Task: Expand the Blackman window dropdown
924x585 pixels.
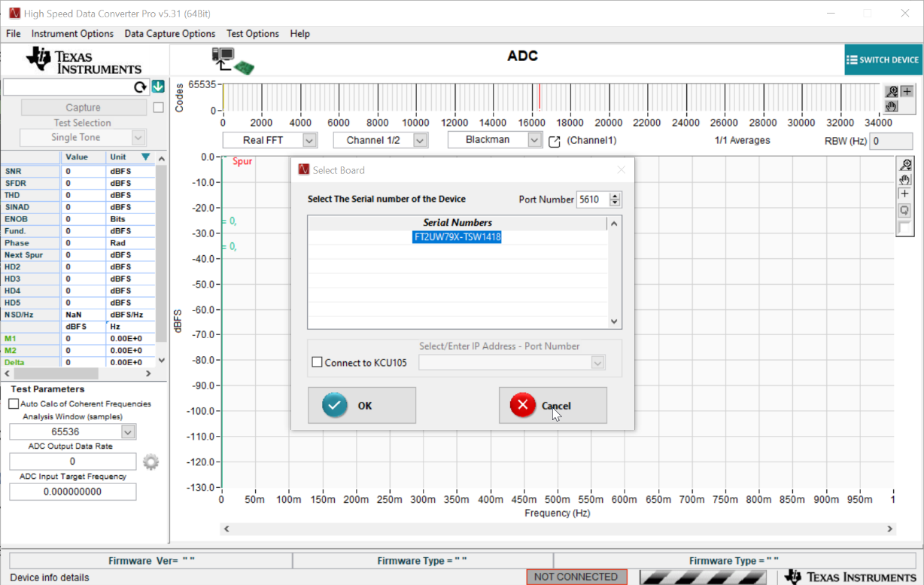Action: (x=534, y=140)
